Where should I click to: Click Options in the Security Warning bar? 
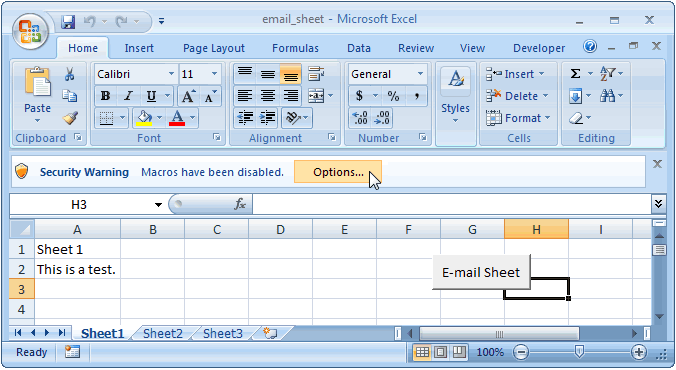click(x=338, y=172)
